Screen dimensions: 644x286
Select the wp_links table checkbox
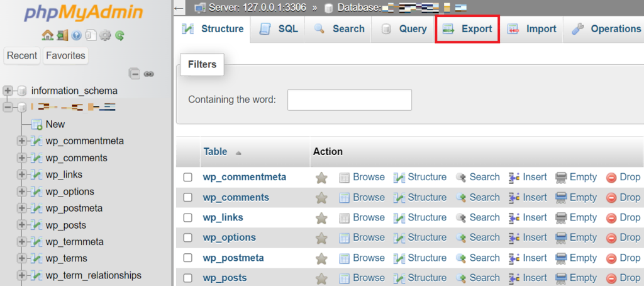click(187, 218)
